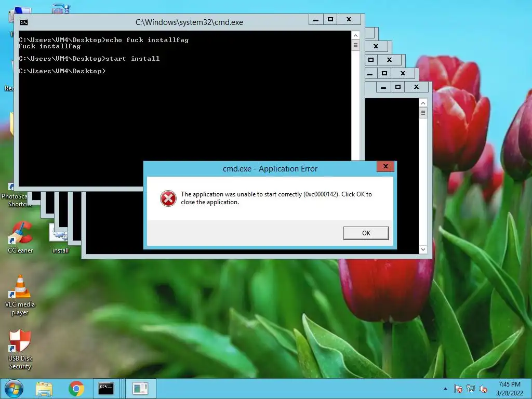Click the date 3/28/2022 in taskbar
The height and width of the screenshot is (399, 532).
click(509, 393)
